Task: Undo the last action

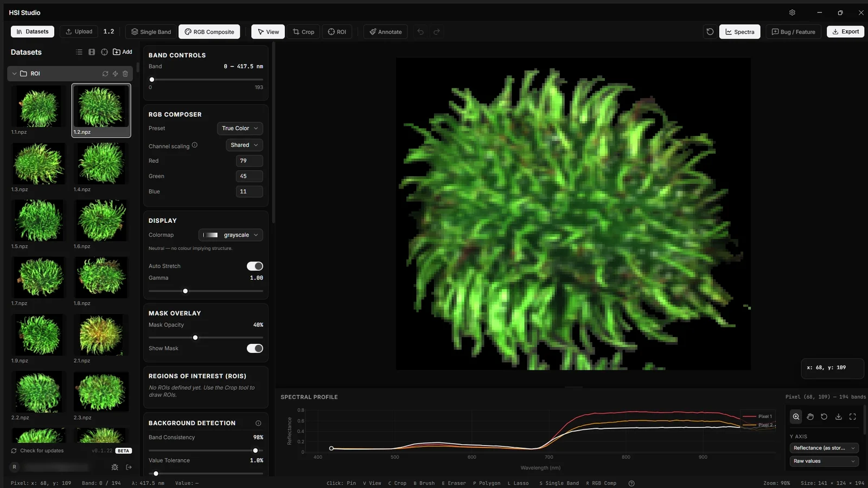Action: (420, 32)
